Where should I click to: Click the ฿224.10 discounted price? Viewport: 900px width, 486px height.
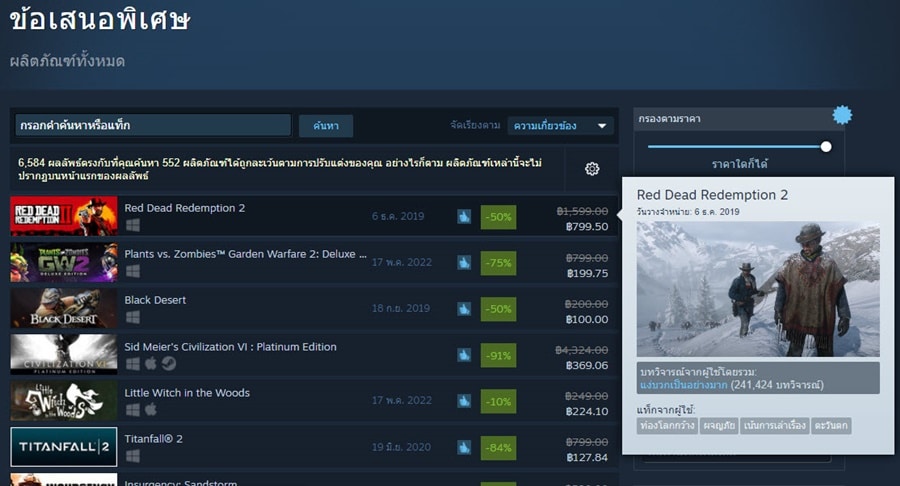pos(587,411)
